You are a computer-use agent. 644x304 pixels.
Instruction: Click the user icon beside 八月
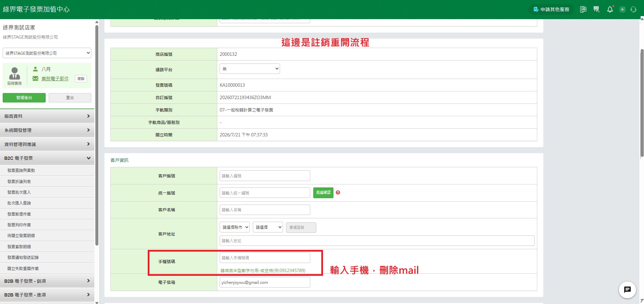35,69
